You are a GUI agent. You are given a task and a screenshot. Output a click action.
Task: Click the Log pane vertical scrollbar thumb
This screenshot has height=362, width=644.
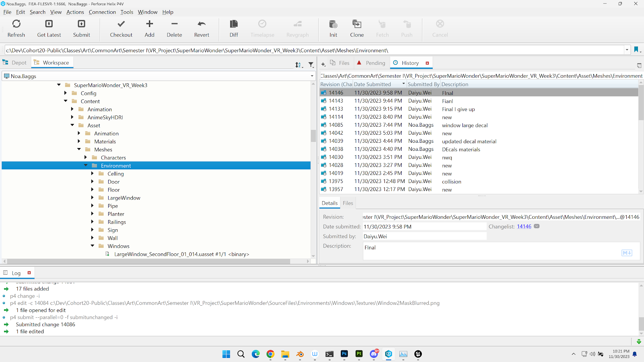tap(641, 324)
